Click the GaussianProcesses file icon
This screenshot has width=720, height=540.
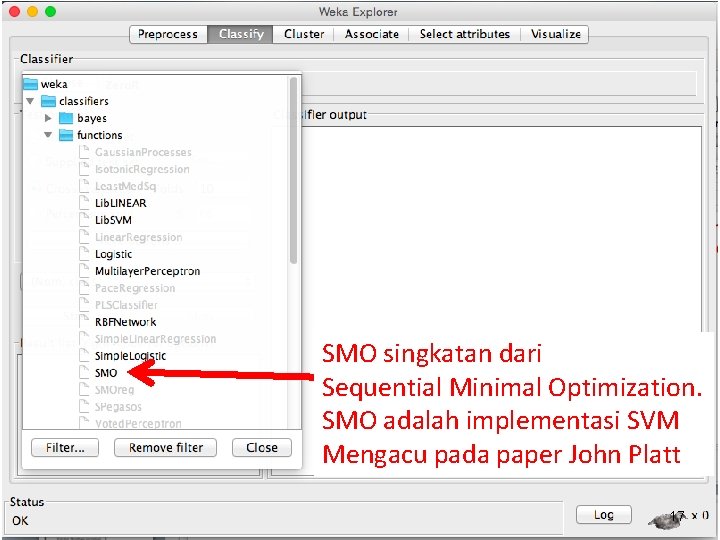click(84, 152)
